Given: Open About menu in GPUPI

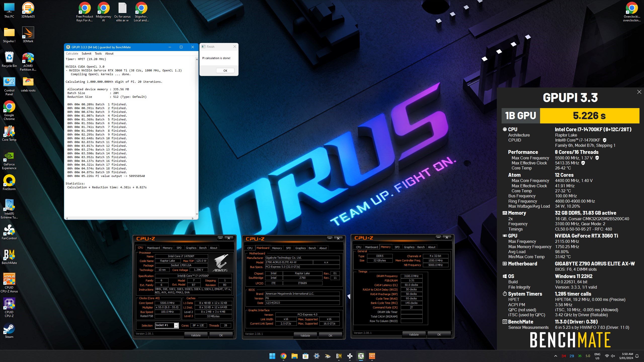Looking at the screenshot, I should (109, 54).
